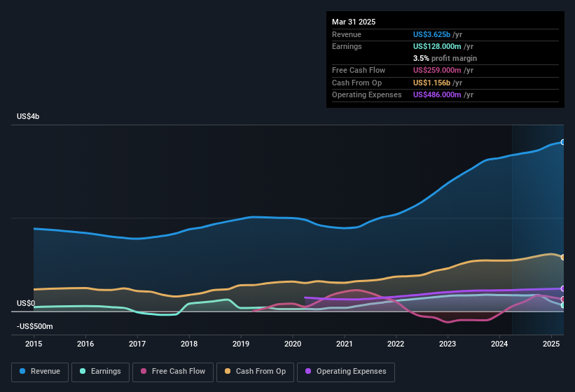The width and height of the screenshot is (575, 392).
Task: Click the Earnings label in tooltip
Action: [x=347, y=46]
